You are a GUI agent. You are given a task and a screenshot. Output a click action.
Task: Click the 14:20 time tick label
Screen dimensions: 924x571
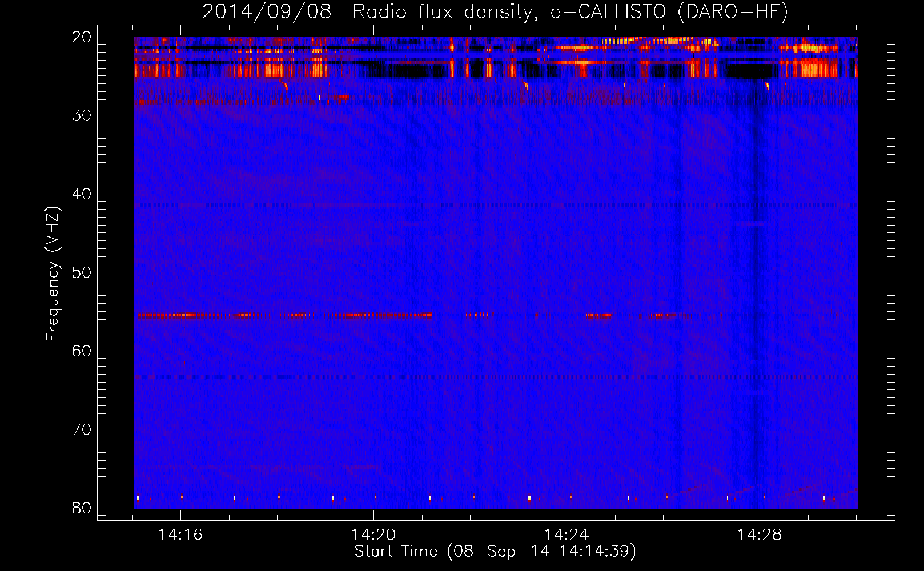[x=373, y=535]
